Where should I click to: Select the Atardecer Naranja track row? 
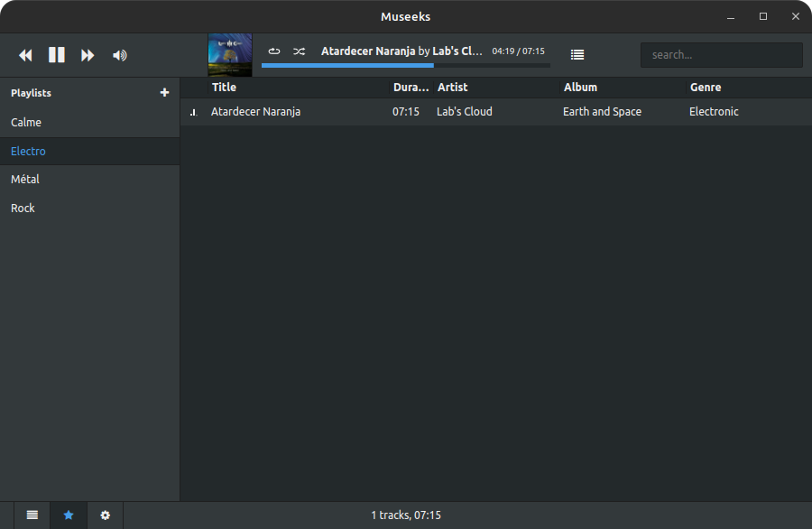pyautogui.click(x=255, y=112)
